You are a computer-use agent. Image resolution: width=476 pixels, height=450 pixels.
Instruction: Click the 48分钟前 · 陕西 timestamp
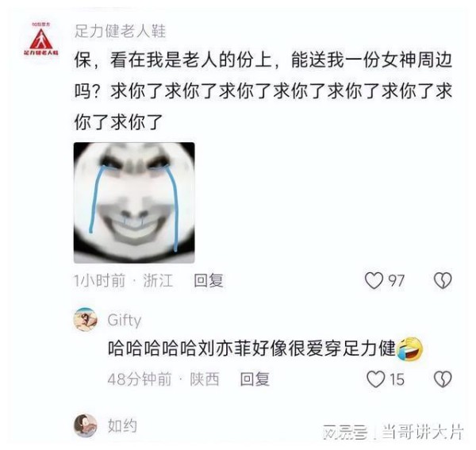coord(163,379)
